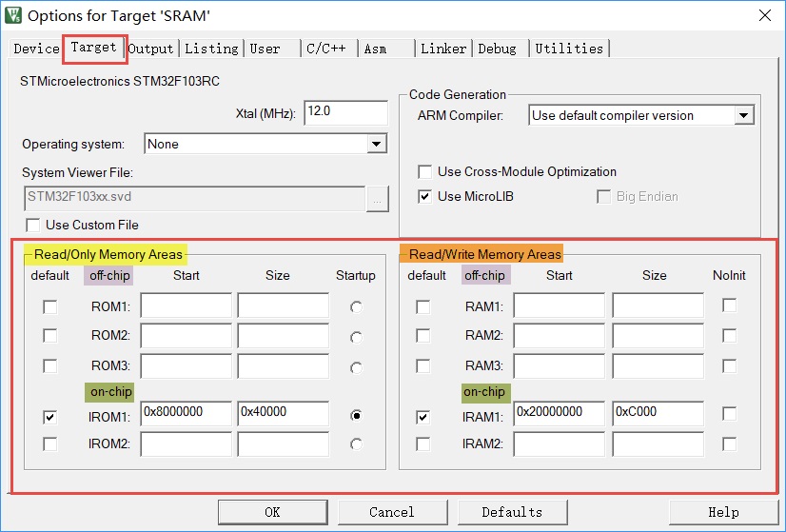Open the Output tab
Screen dimensions: 786x532
[150, 49]
